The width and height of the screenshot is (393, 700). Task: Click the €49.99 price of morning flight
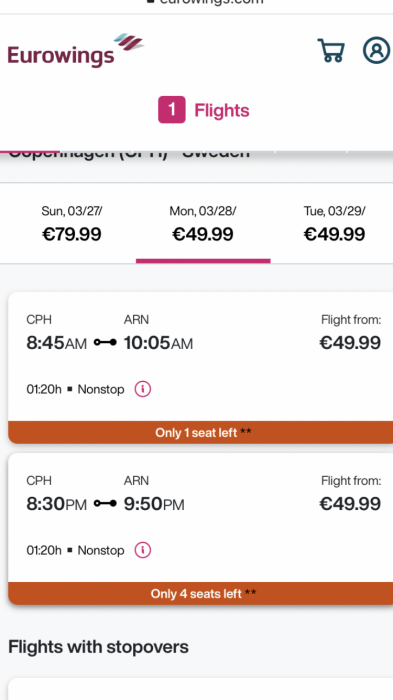(350, 343)
